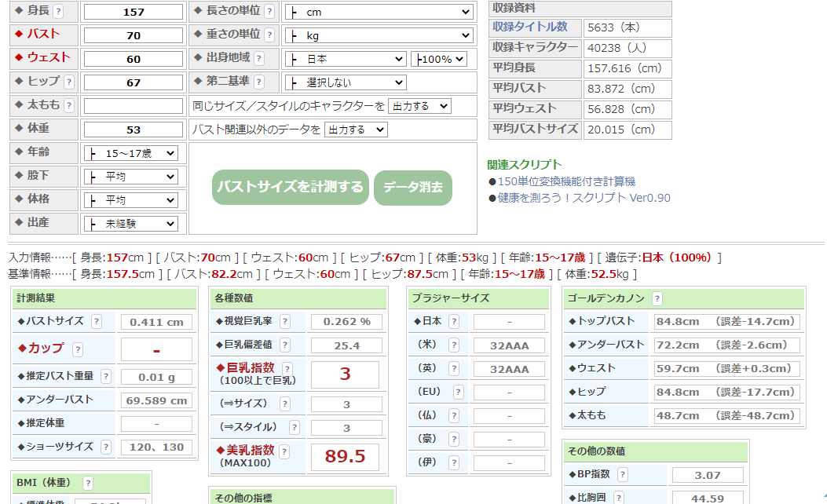Click the help icon beside カップ result

point(78,350)
